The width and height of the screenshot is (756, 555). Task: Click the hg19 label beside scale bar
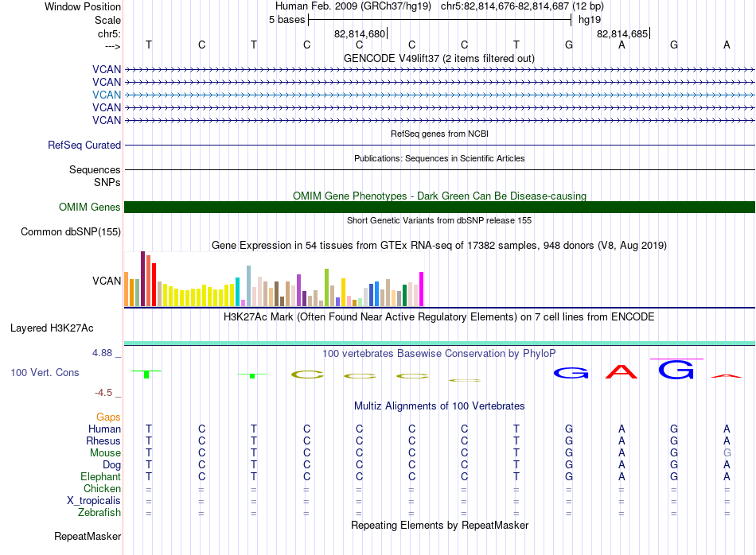click(590, 20)
